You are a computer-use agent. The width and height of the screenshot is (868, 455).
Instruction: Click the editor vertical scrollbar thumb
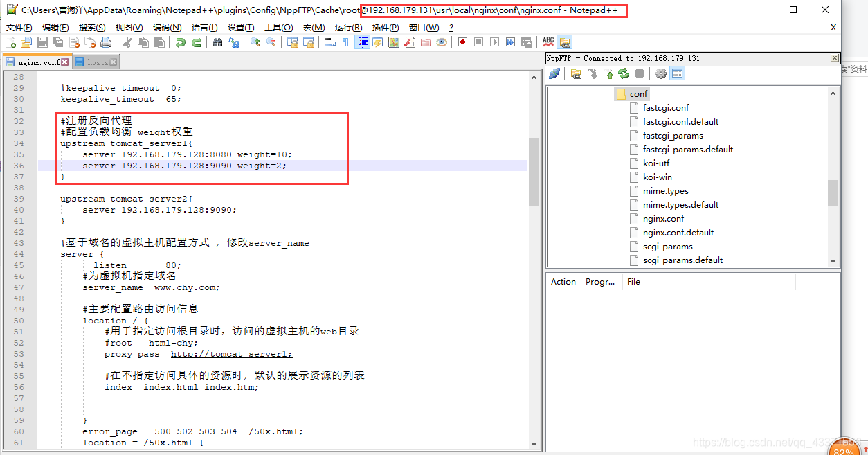(x=534, y=171)
